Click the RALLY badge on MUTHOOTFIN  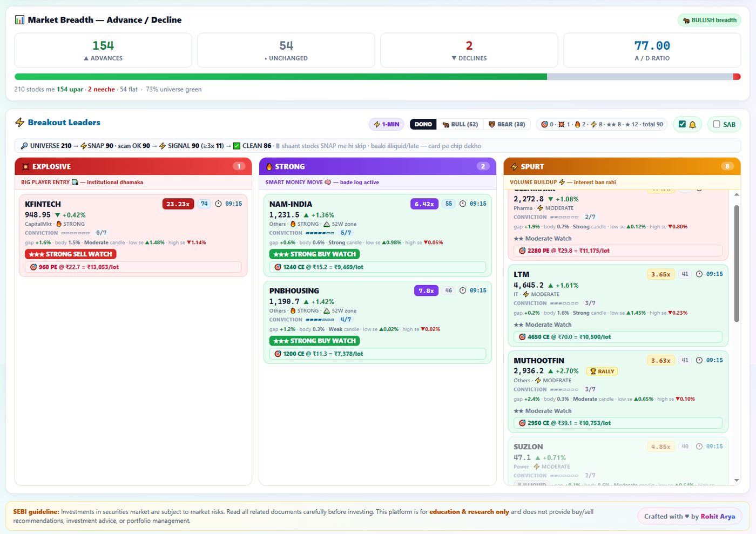click(602, 371)
